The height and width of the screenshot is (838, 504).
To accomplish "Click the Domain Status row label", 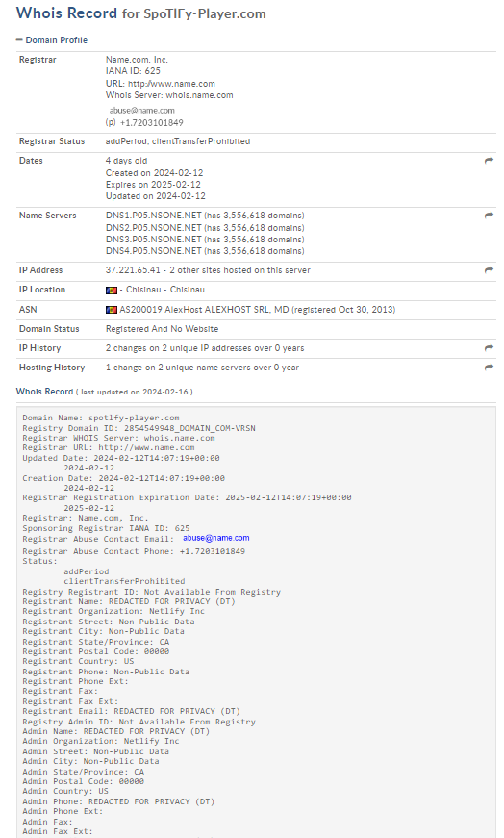I will [x=49, y=329].
